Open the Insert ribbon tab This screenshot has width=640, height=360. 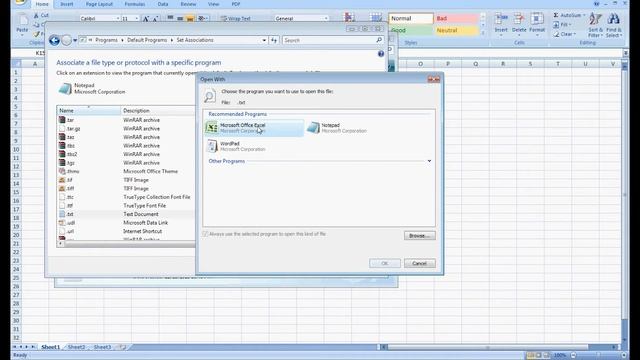(x=67, y=4)
